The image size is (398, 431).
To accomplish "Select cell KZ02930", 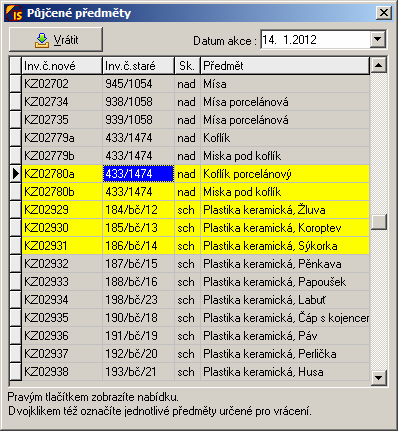I will tap(62, 228).
